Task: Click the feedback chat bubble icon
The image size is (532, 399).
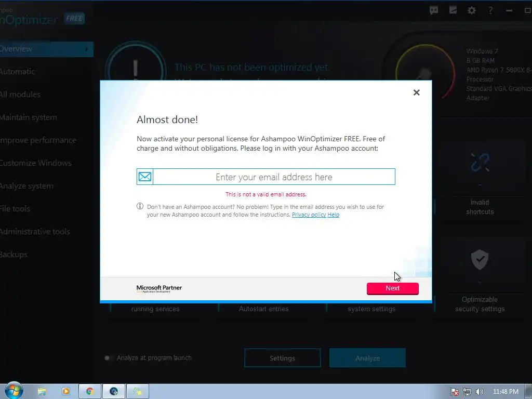Action: pyautogui.click(x=434, y=10)
